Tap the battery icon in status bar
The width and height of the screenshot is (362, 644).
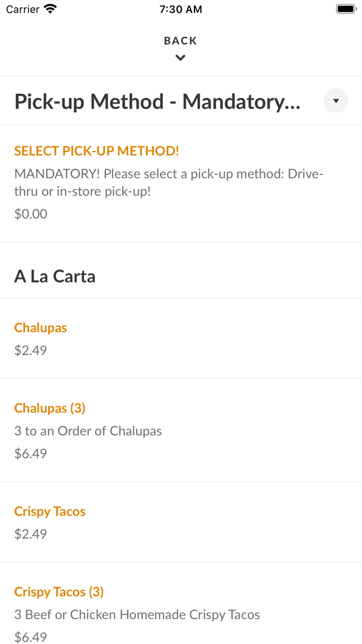point(346,9)
